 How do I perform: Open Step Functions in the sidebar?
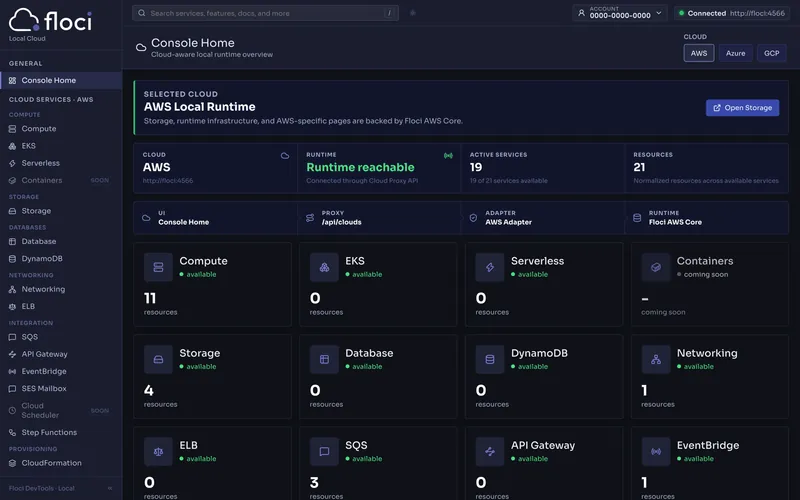tap(61, 432)
